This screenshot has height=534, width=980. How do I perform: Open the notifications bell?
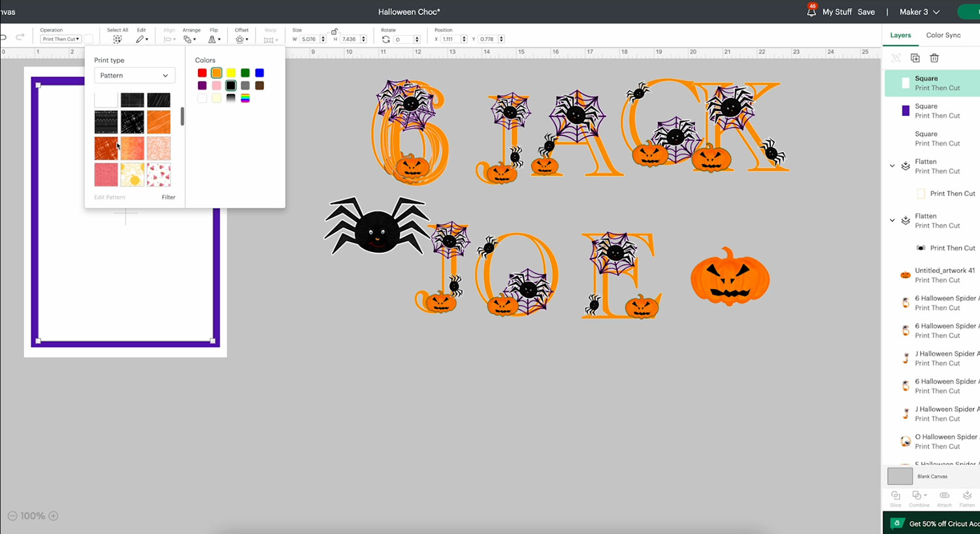[811, 12]
